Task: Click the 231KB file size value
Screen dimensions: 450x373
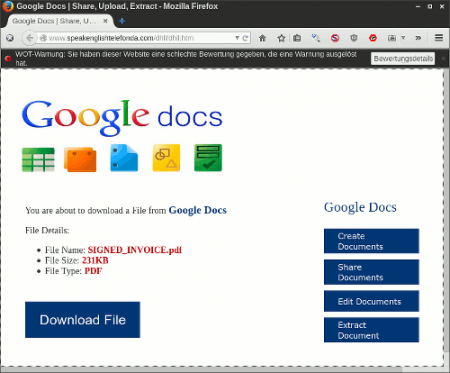Action: (x=95, y=260)
